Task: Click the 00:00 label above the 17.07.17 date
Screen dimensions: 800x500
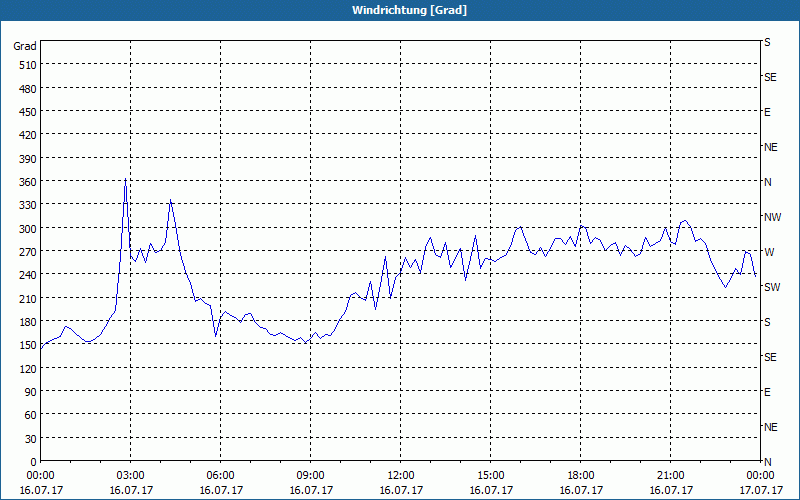Action: 761,476
